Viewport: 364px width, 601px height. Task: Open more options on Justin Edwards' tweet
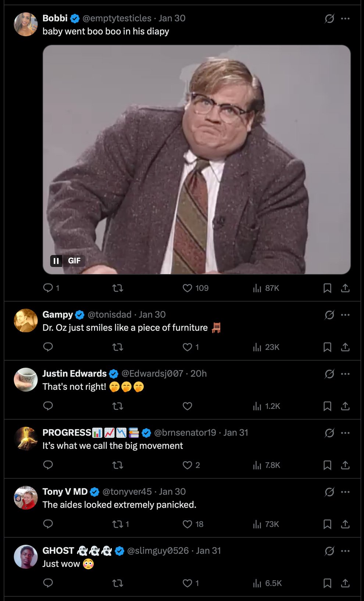click(x=345, y=374)
